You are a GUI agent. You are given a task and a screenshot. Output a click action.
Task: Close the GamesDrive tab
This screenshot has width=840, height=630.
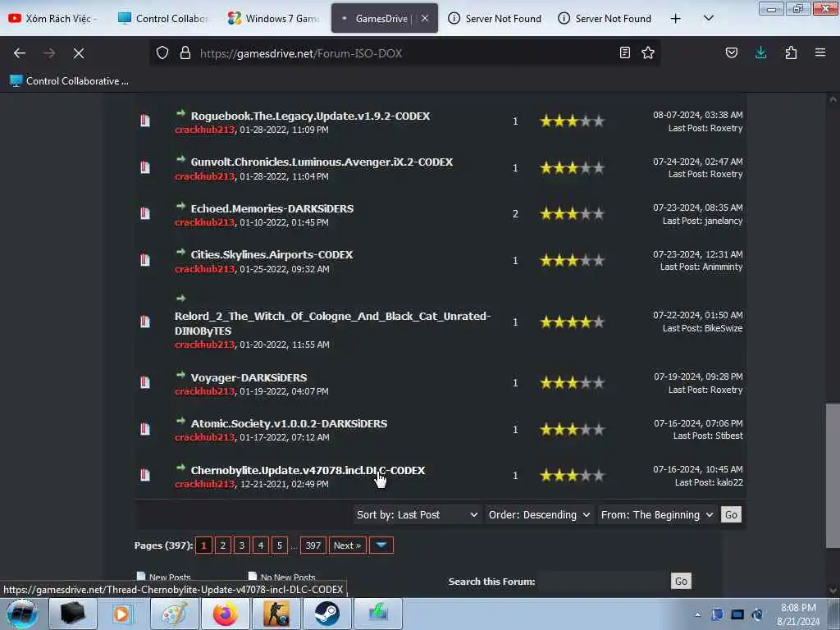click(x=425, y=18)
